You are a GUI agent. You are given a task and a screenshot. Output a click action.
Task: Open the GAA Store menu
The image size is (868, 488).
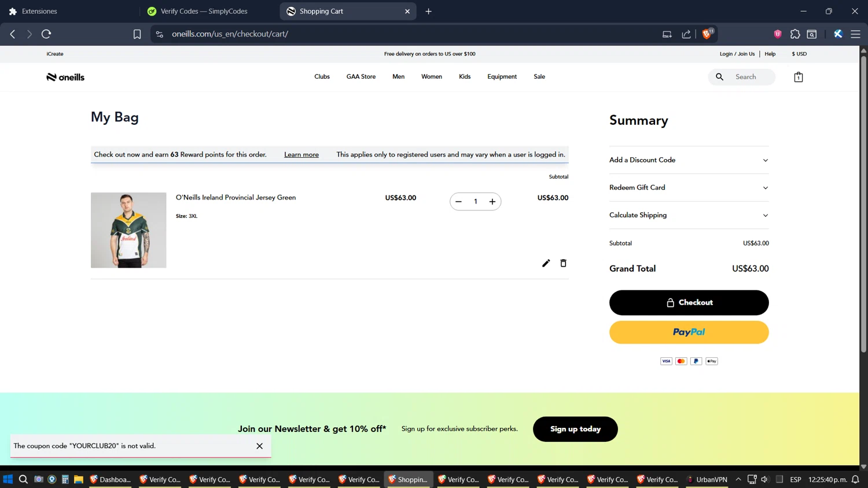click(361, 76)
